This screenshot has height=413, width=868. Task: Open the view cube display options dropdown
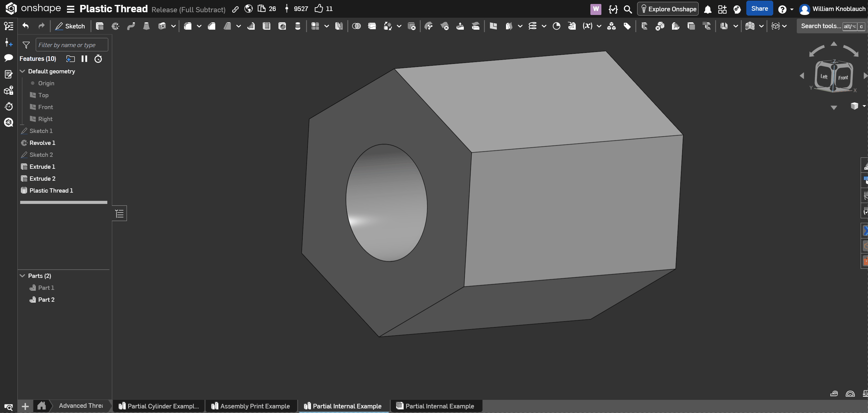(864, 106)
